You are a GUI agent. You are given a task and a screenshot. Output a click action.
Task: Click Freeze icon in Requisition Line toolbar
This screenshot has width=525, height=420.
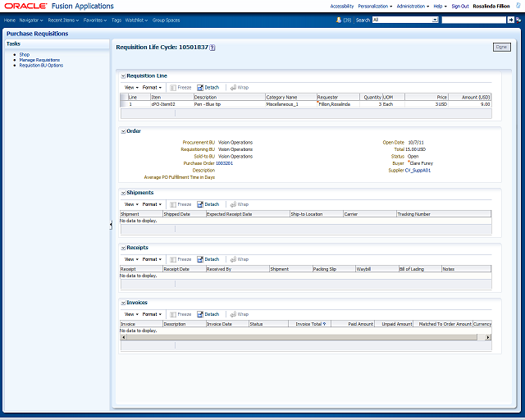click(x=173, y=88)
